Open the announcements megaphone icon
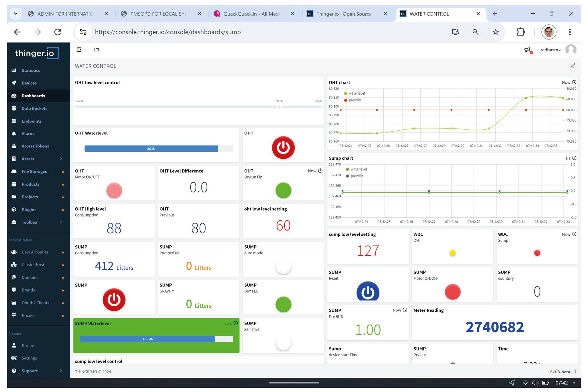The width and height of the screenshot is (588, 392). point(528,50)
